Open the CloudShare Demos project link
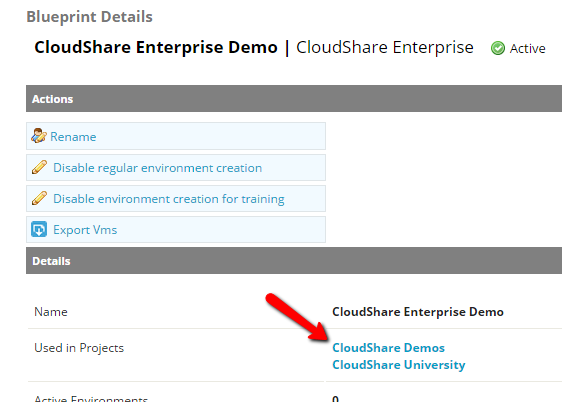 click(389, 348)
